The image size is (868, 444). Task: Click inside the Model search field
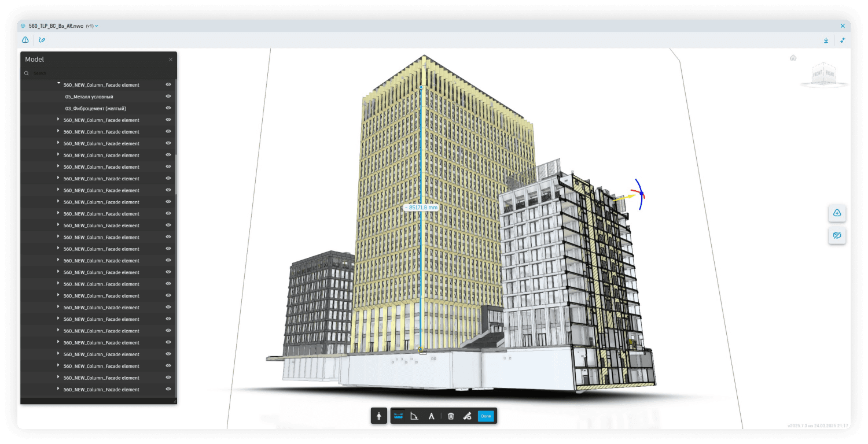click(69, 73)
